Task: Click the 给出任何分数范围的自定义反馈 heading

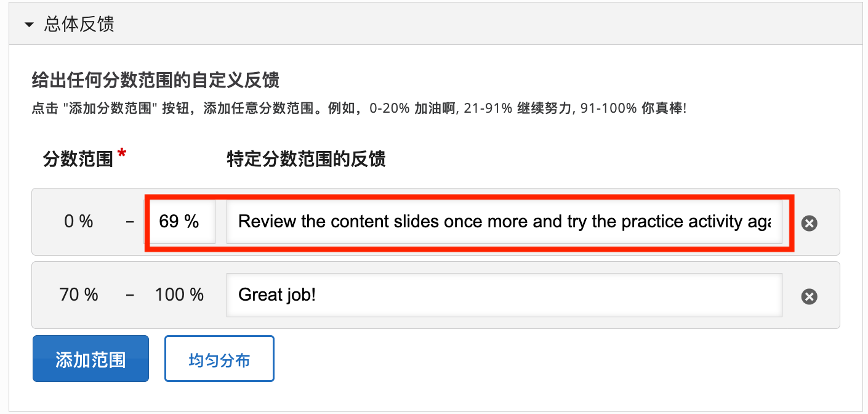Action: (x=156, y=80)
